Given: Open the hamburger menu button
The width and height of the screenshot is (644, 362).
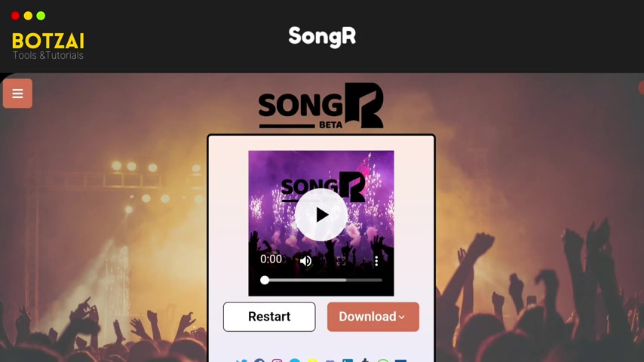Looking at the screenshot, I should [17, 94].
